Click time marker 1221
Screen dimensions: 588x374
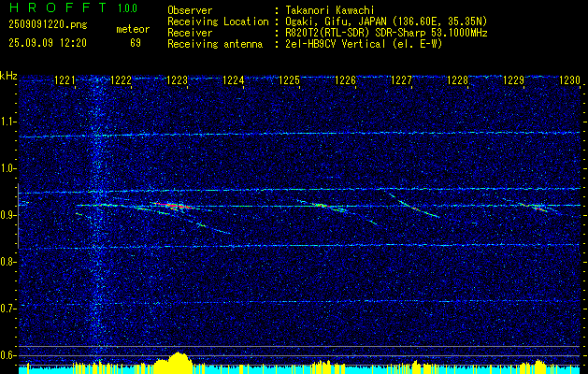tap(65, 80)
